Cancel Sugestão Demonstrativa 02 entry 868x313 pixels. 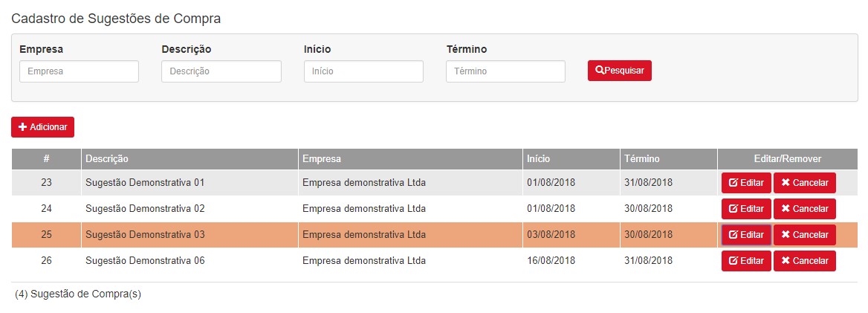pos(804,209)
